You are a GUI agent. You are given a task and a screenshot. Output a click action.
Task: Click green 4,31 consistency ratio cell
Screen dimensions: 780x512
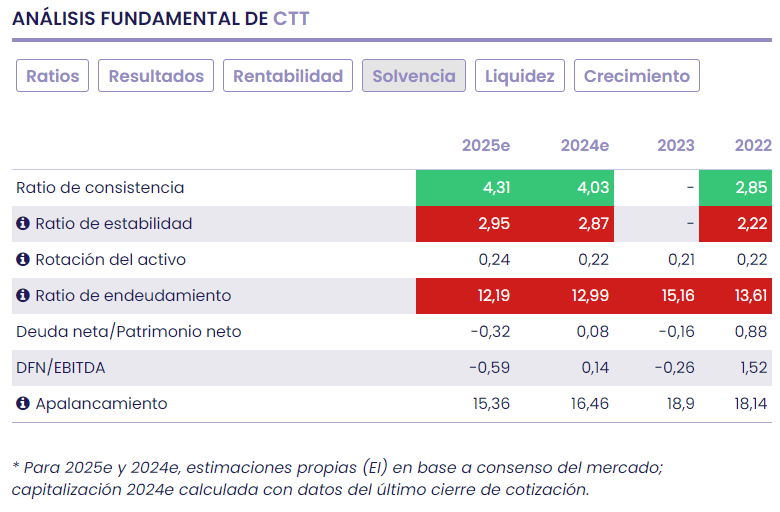point(466,188)
